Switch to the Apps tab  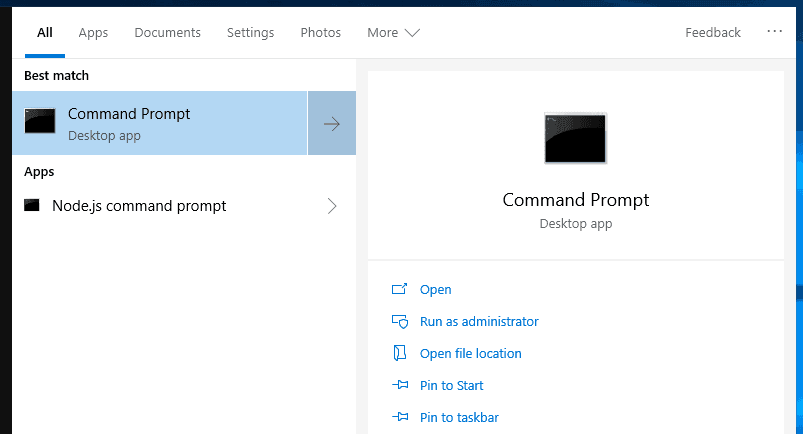click(93, 33)
